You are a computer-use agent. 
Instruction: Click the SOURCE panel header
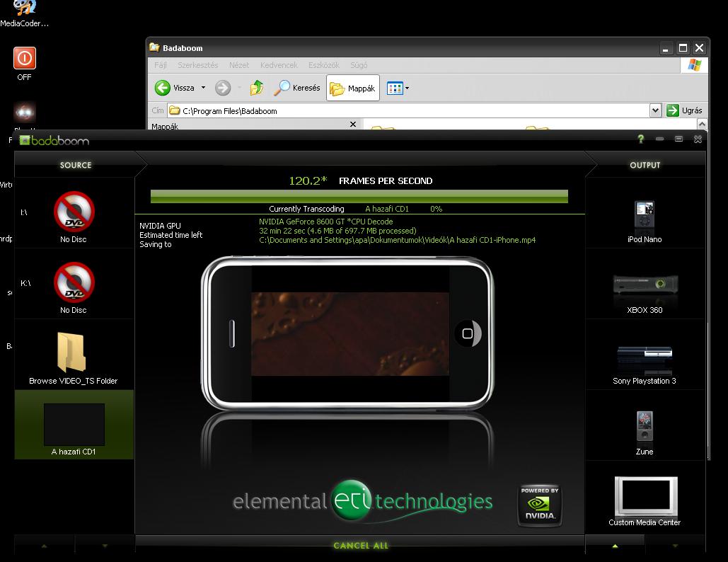[x=76, y=165]
